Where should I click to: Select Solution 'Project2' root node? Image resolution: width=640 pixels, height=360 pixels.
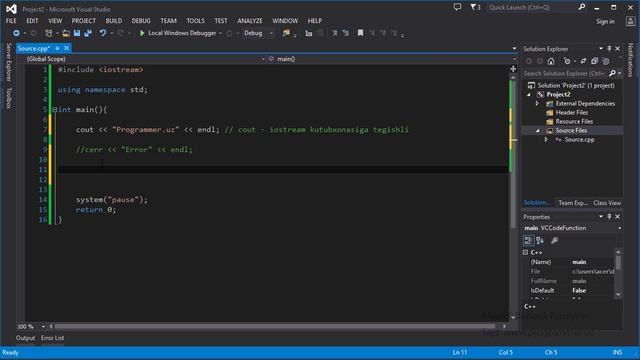click(x=576, y=85)
